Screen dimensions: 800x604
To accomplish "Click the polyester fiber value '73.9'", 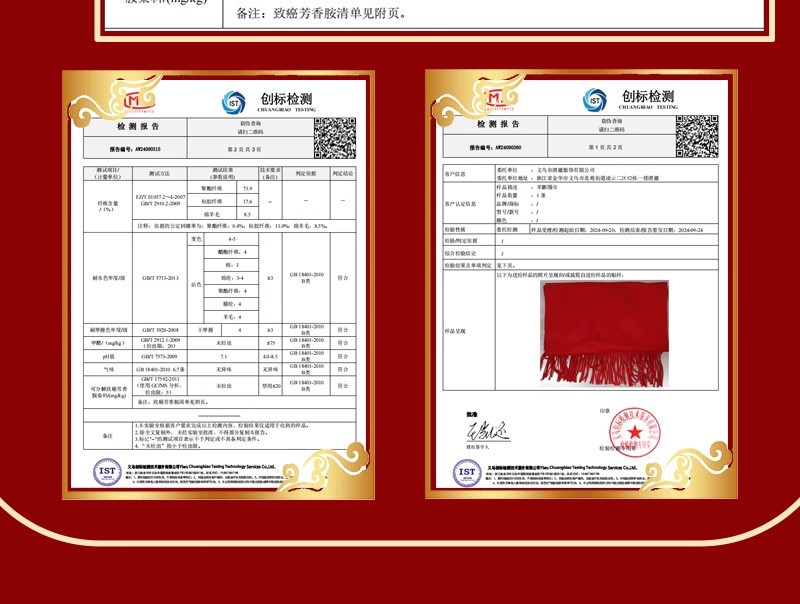I will click(x=247, y=189).
